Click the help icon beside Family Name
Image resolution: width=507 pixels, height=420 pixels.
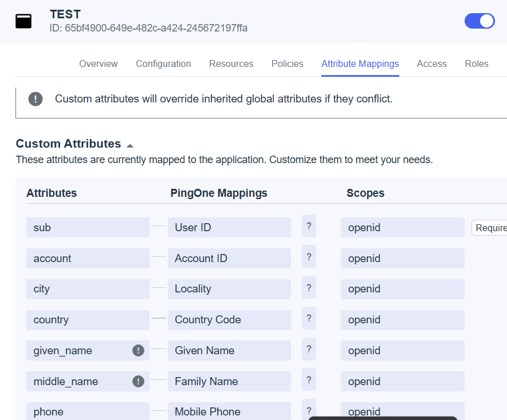pyautogui.click(x=309, y=381)
